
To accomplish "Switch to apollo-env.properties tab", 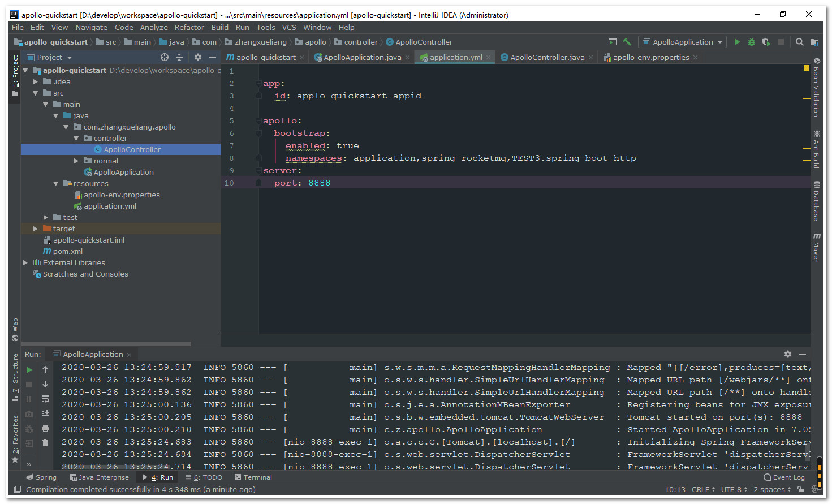I will [x=650, y=57].
